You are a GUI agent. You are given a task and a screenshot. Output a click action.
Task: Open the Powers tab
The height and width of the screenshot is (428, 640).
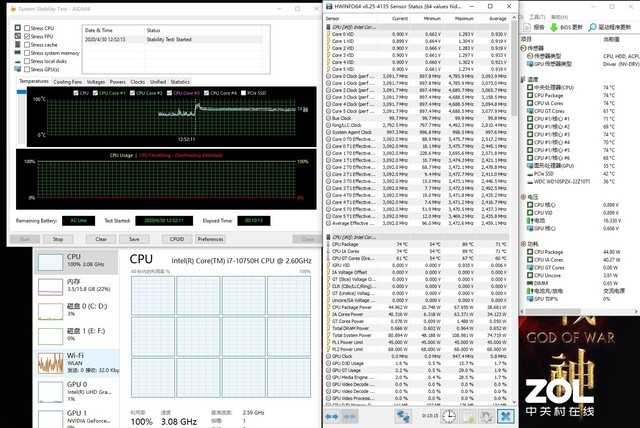[x=118, y=82]
